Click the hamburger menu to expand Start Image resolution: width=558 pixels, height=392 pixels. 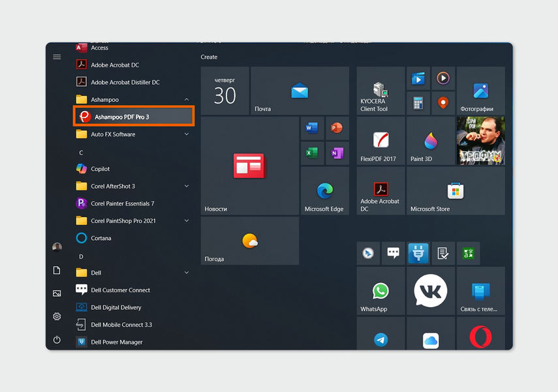[x=57, y=57]
